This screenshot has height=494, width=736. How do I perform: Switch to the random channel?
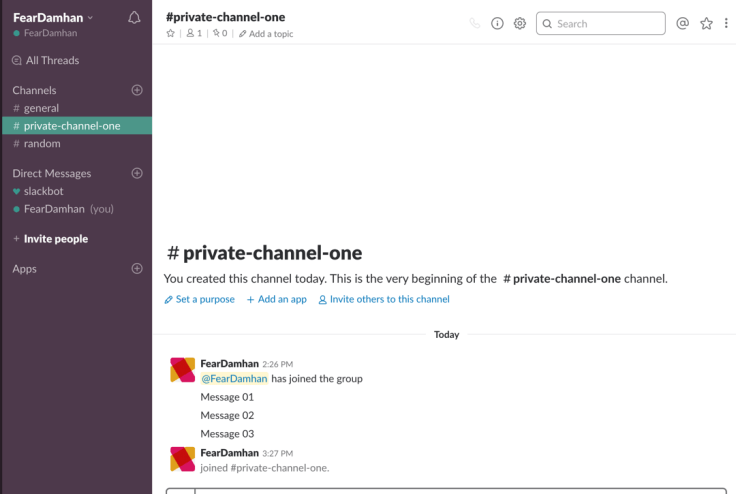[x=42, y=143]
